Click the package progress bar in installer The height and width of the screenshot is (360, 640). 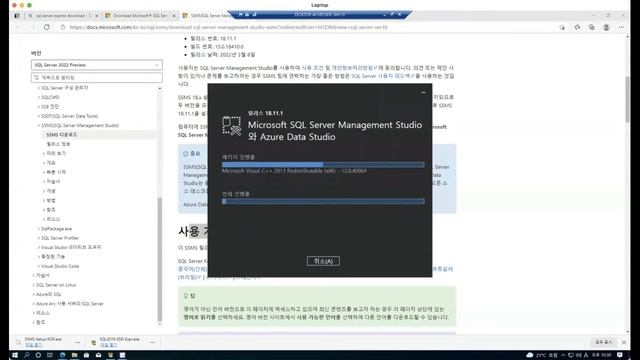coord(323,164)
